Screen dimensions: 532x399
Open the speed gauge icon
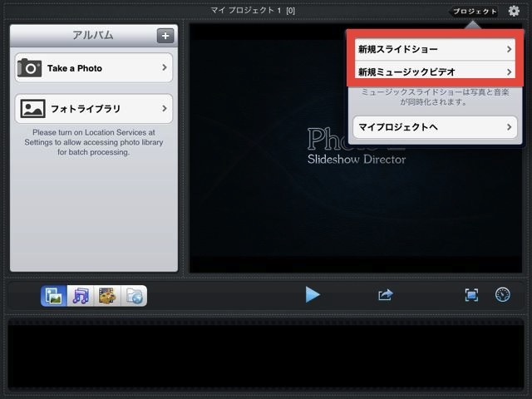[x=502, y=294]
